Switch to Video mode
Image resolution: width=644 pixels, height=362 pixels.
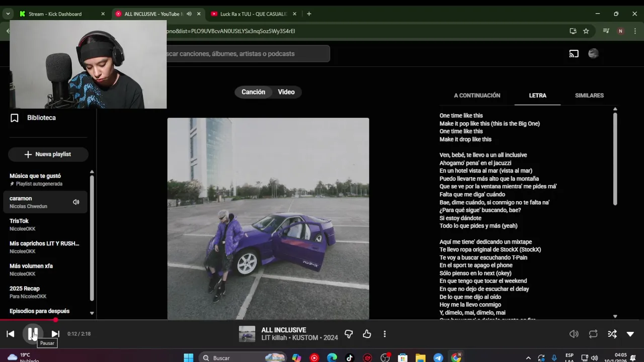(286, 92)
